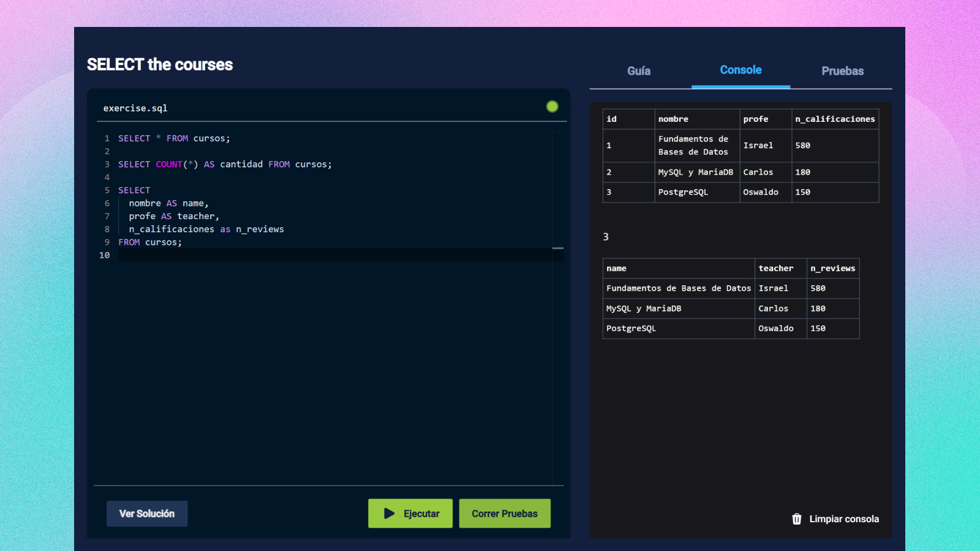Select the PostgreSQL row in results table
The image size is (980, 551).
[x=631, y=329]
